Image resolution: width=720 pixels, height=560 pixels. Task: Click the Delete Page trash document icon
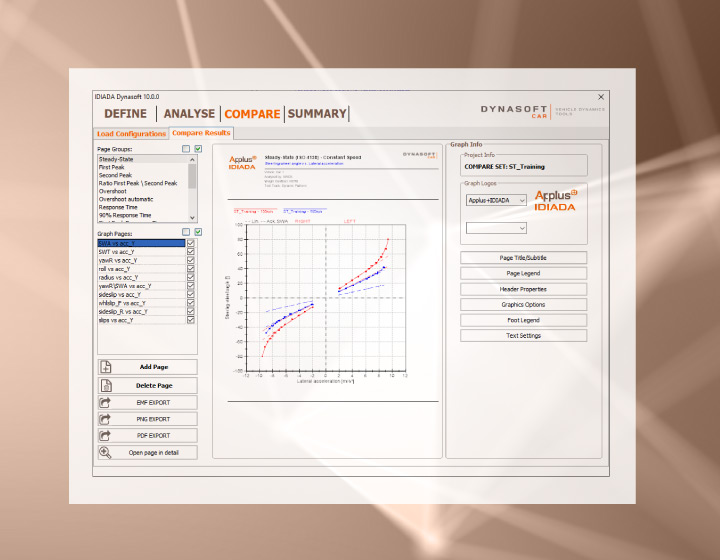coord(106,385)
